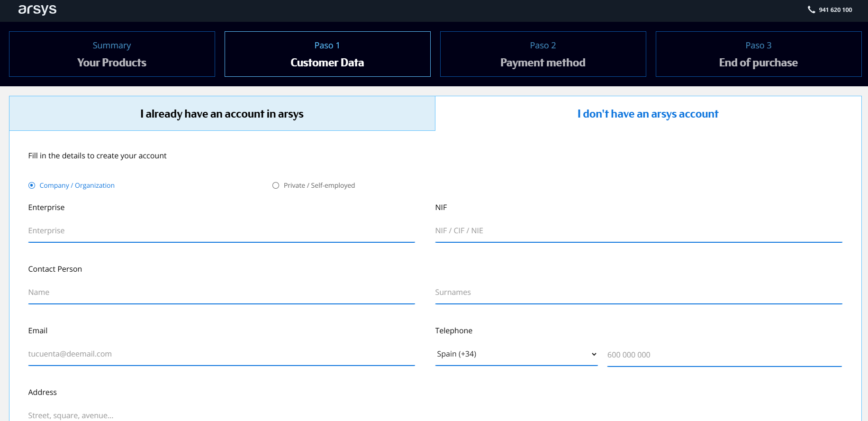Screen dimensions: 868x421
Task: Click the telephone number field
Action: click(x=724, y=355)
